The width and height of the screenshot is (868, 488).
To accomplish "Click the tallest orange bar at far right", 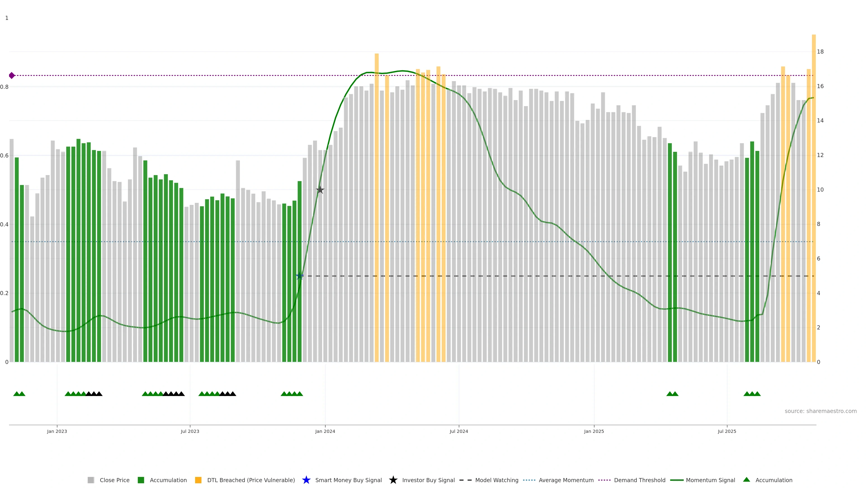I will 814,168.
